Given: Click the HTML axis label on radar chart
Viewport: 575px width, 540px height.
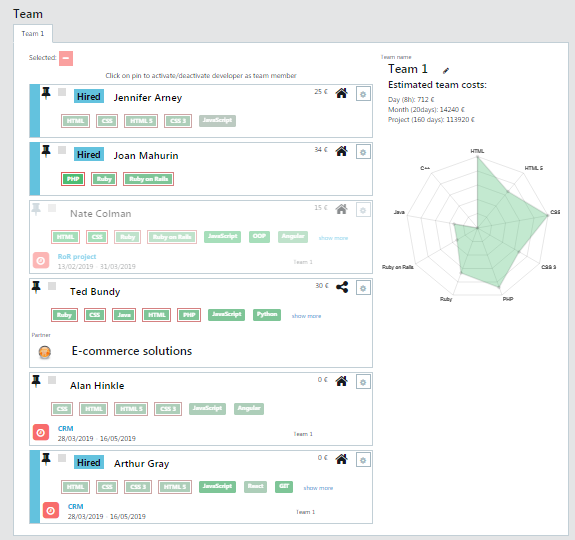Looking at the screenshot, I should 477,151.
